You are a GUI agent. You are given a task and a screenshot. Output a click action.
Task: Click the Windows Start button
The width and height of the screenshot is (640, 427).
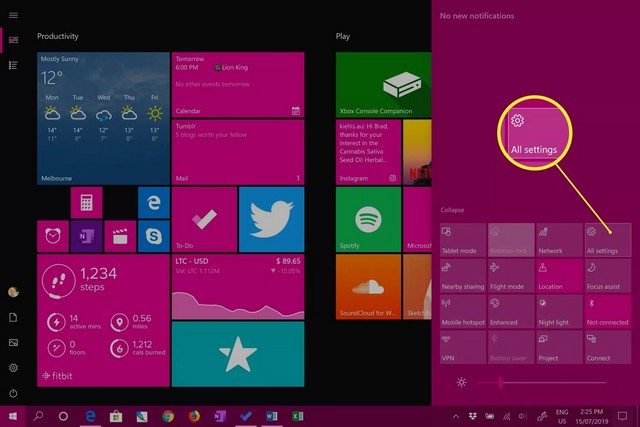(x=13, y=416)
